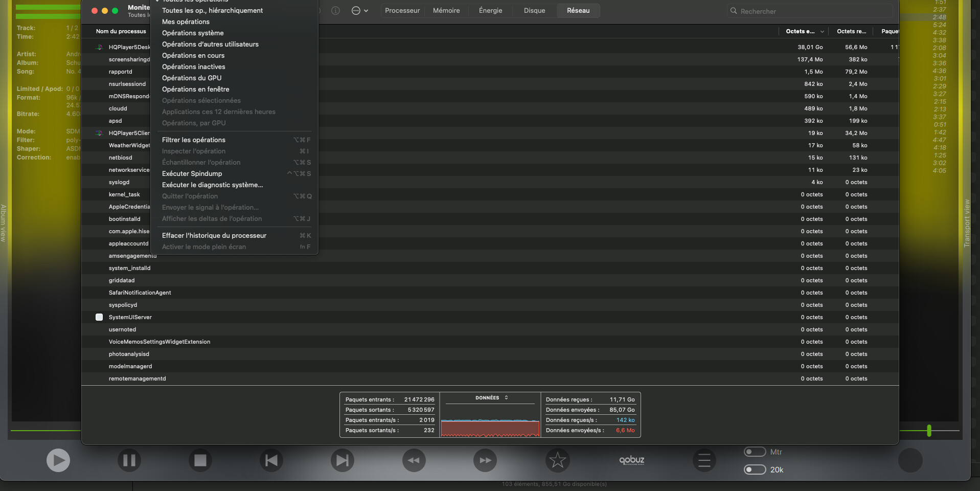Viewport: 980px width, 491px height.
Task: Toggle the Mtr switch
Action: (x=755, y=452)
